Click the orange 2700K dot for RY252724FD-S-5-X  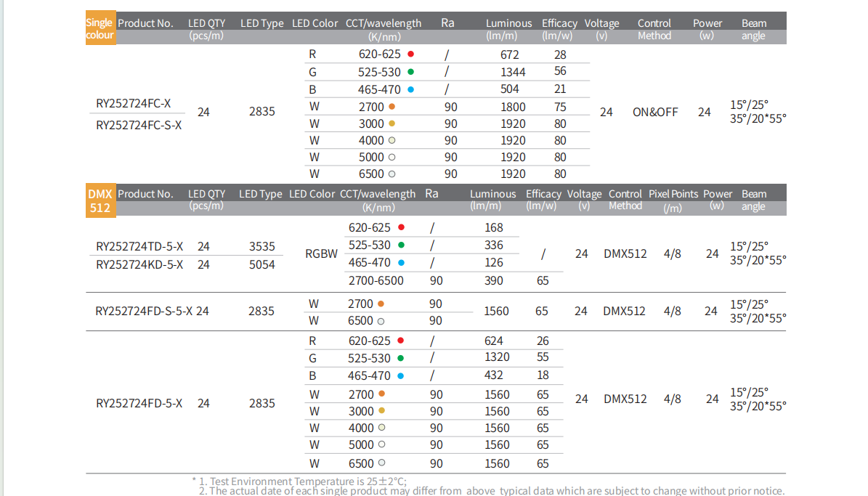click(x=381, y=304)
